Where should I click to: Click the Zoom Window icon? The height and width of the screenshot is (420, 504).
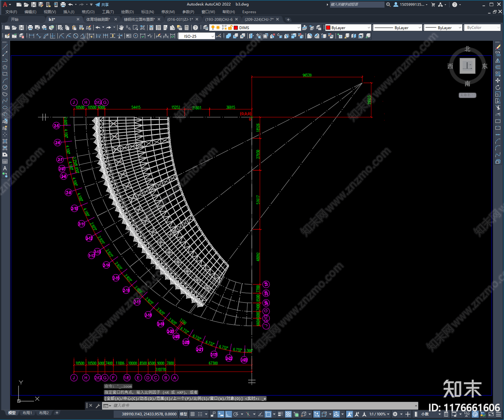click(135, 28)
